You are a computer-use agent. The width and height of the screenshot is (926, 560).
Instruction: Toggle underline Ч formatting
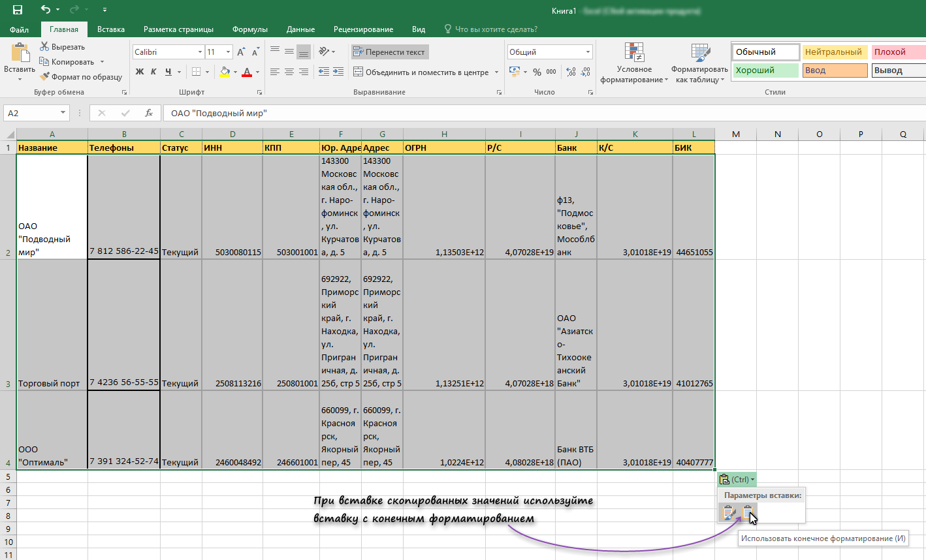(168, 72)
